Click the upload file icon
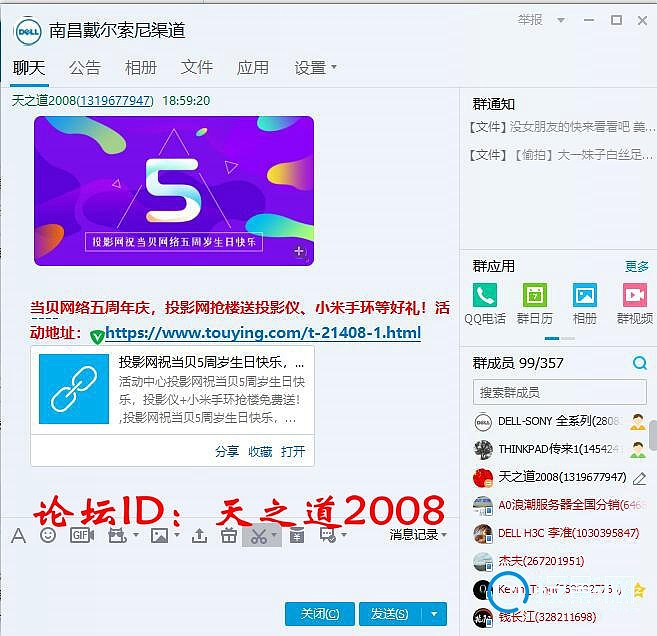Viewport: 657px width, 636px height. [x=199, y=535]
